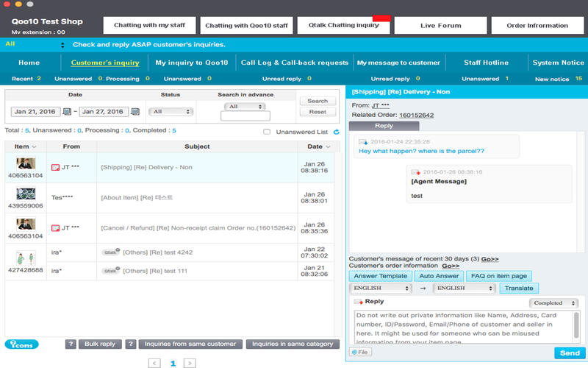The height and width of the screenshot is (368, 588).
Task: Send the reply message
Action: point(570,353)
